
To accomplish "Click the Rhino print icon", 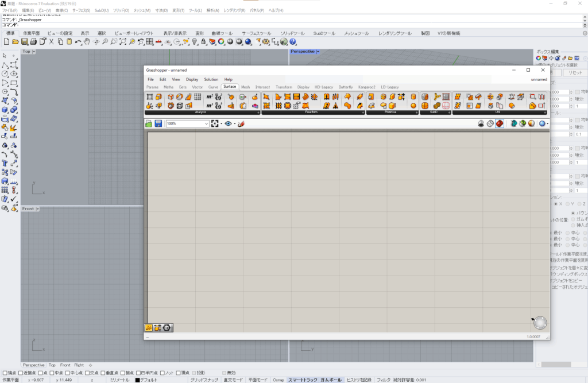I will pyautogui.click(x=33, y=42).
